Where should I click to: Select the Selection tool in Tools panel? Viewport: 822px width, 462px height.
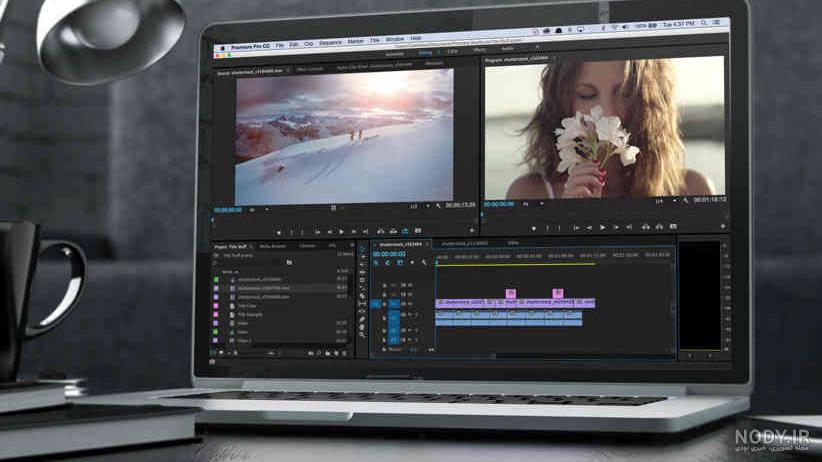coord(363,246)
